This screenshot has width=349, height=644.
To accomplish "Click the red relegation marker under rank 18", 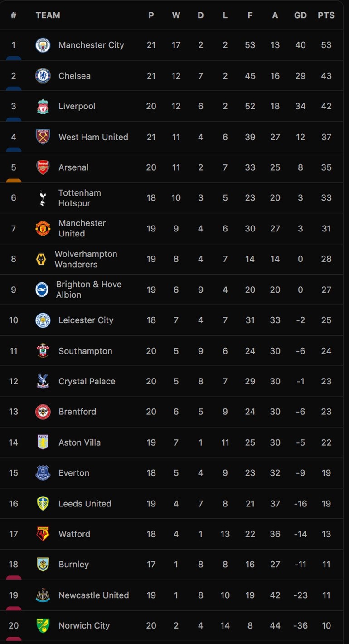I will 14,578.
